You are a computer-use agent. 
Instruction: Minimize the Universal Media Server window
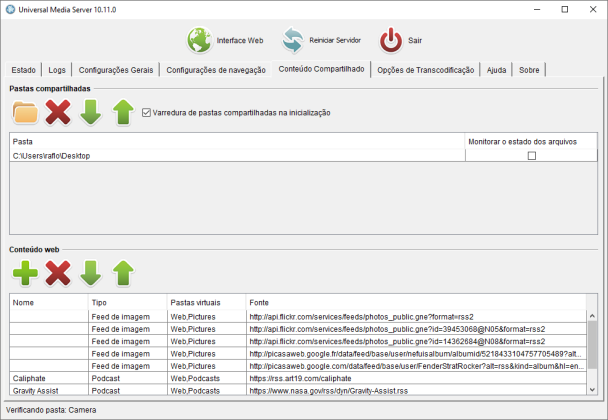pos(537,9)
